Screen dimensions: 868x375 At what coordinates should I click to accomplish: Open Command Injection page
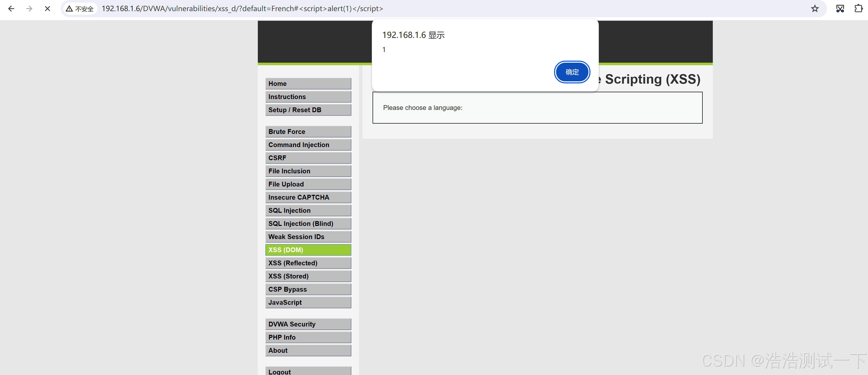click(308, 145)
